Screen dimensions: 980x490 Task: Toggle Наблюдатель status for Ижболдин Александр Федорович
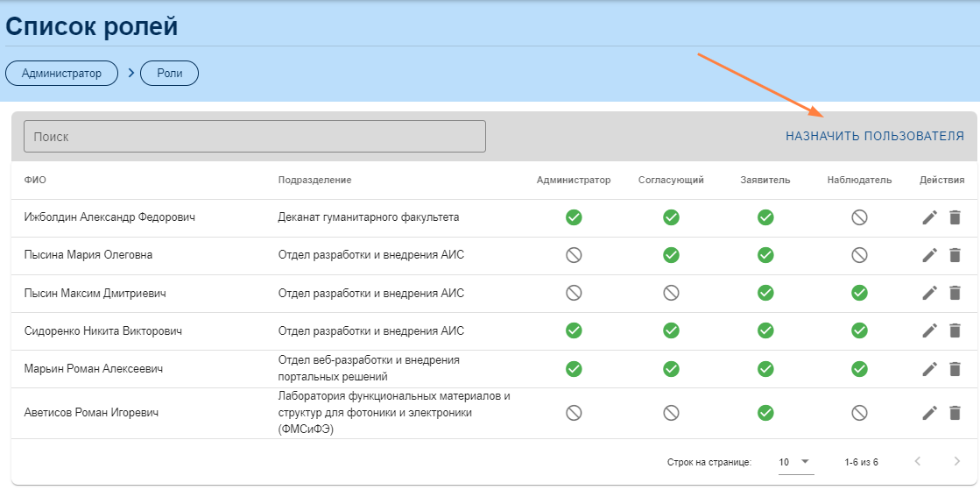(x=859, y=217)
